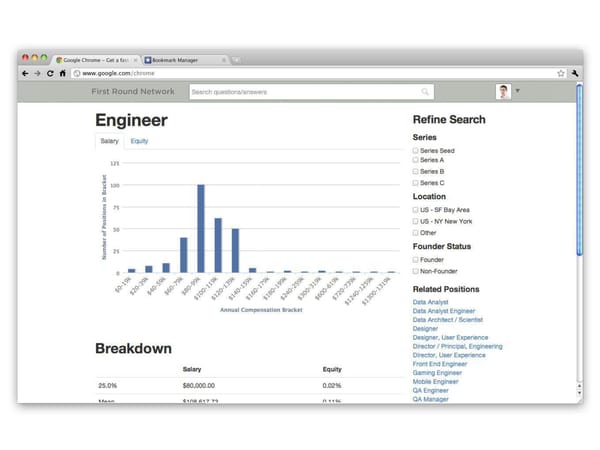Expand the dropdown arrow beside the avatar
The width and height of the screenshot is (600, 450).
coord(518,92)
